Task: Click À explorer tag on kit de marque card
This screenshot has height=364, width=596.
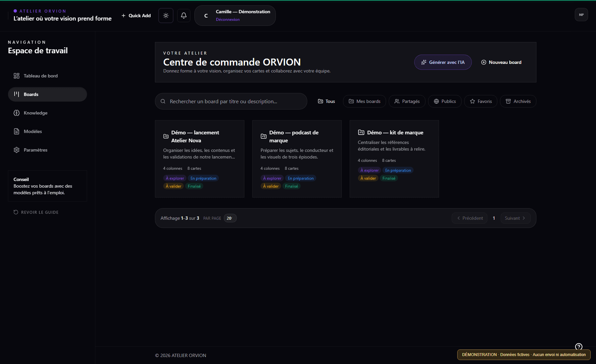Action: 370,170
